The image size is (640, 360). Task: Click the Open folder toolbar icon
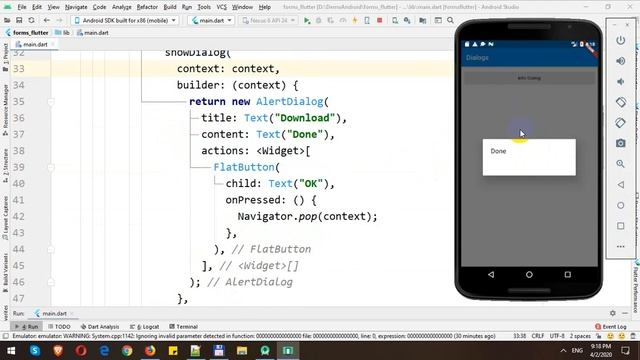(x=7, y=20)
